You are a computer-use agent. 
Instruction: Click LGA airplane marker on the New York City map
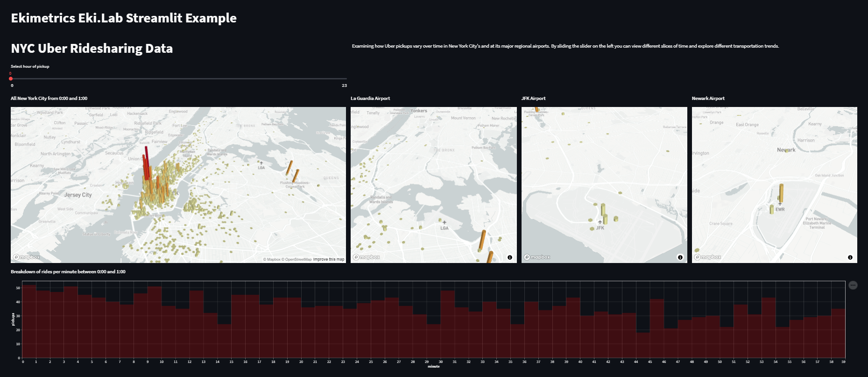[x=261, y=163]
